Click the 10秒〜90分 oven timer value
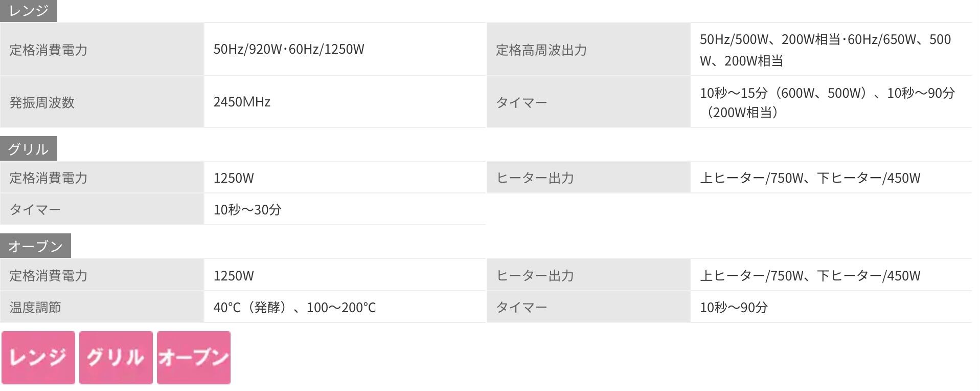This screenshot has height=391, width=980. click(734, 307)
